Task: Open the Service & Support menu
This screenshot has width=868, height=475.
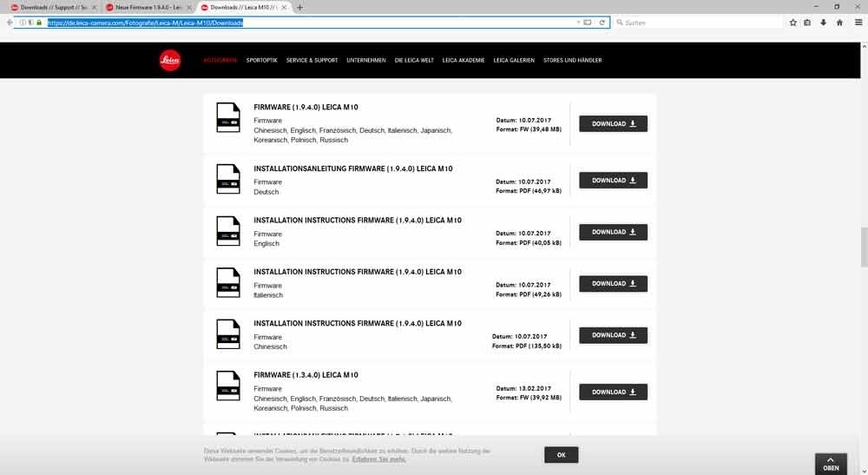Action: [312, 61]
